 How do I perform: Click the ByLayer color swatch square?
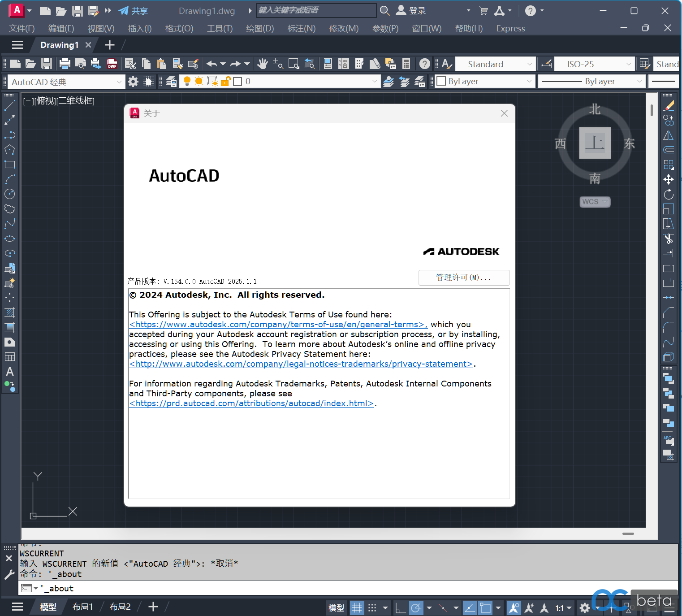click(441, 81)
